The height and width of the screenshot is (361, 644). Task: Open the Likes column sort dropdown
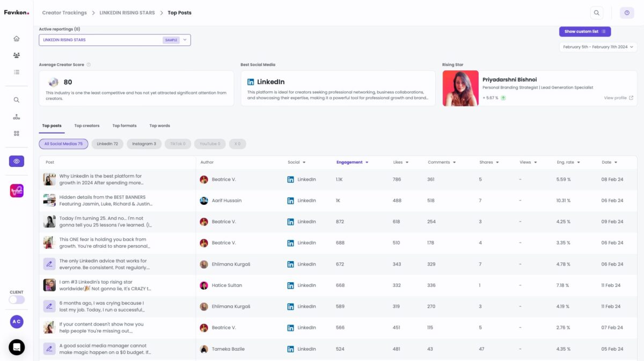(408, 161)
